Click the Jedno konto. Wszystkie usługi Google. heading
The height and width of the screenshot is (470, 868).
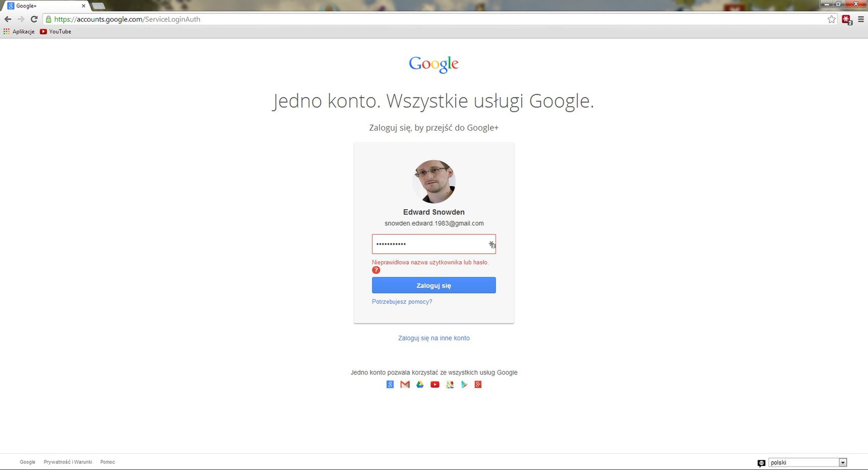pos(433,101)
